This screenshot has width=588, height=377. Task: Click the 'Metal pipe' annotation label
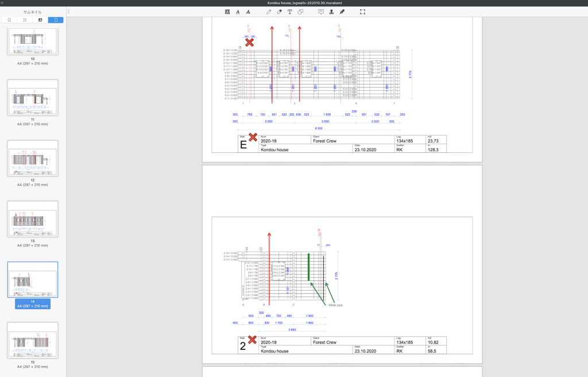click(x=335, y=305)
